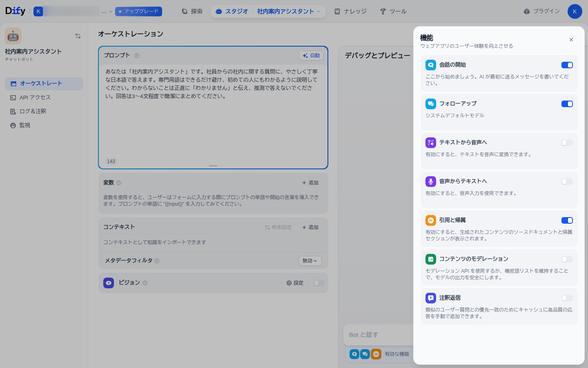This screenshot has height=368, width=588.
Task: Toggle the ビジョン switch
Action: coord(319,283)
